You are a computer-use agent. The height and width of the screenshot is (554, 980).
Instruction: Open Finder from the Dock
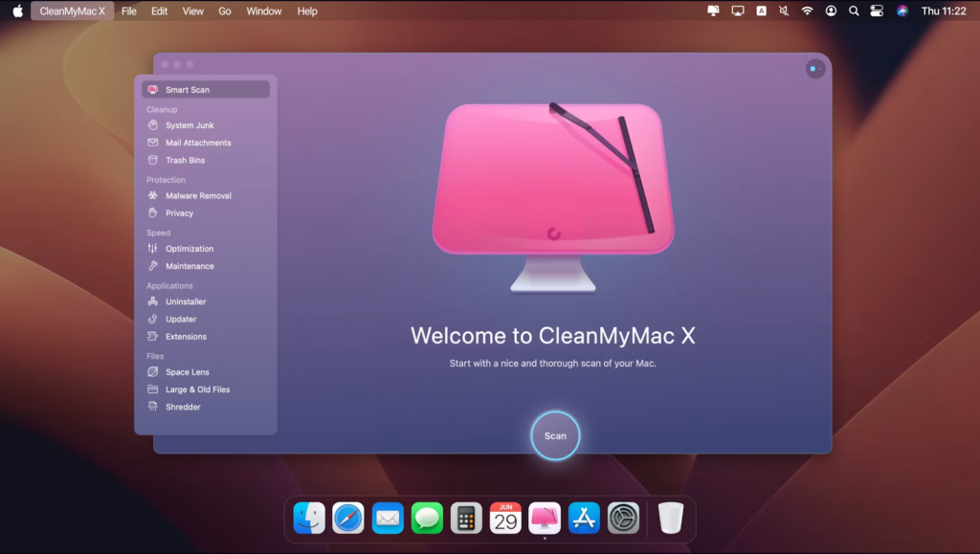(309, 518)
